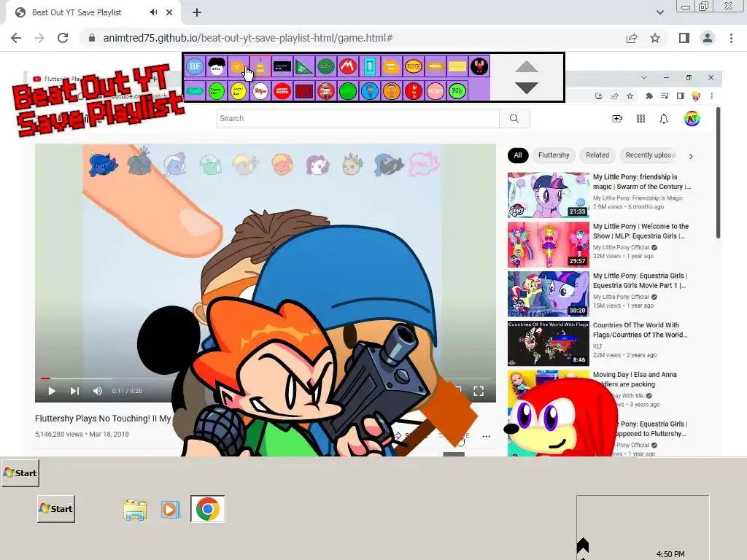747x560 pixels.
Task: Select the All filter chip
Action: click(x=518, y=155)
